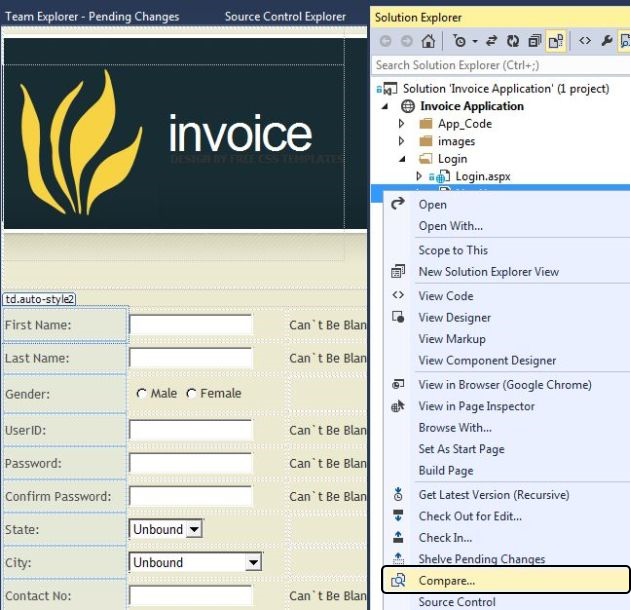Click the Home icon in Solution Explorer
This screenshot has width=631, height=610.
428,41
